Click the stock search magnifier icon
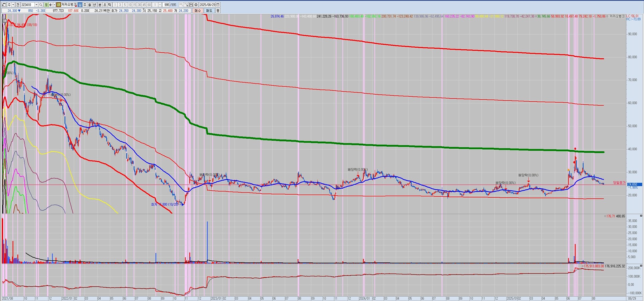Screen dimensions: 644x301 tap(41, 5)
